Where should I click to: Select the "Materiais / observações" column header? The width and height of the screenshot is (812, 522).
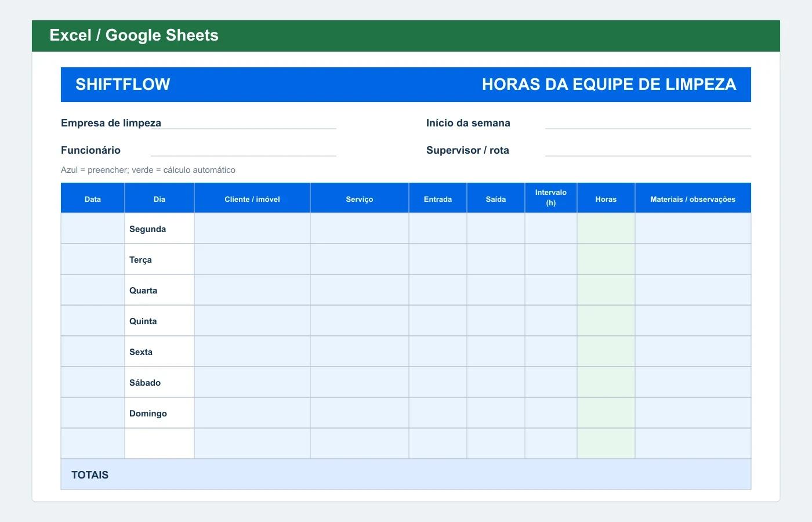click(693, 198)
